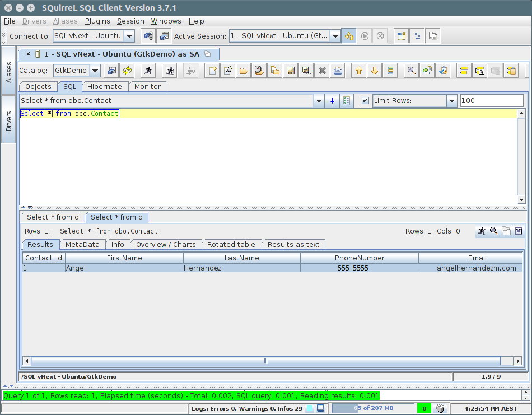The height and width of the screenshot is (415, 532).
Task: Open the Session menu
Action: point(130,21)
